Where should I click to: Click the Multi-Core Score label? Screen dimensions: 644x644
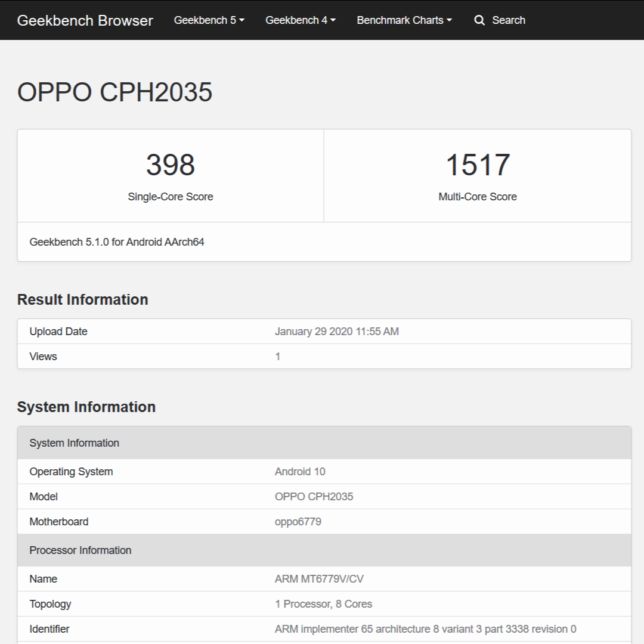pyautogui.click(x=478, y=197)
